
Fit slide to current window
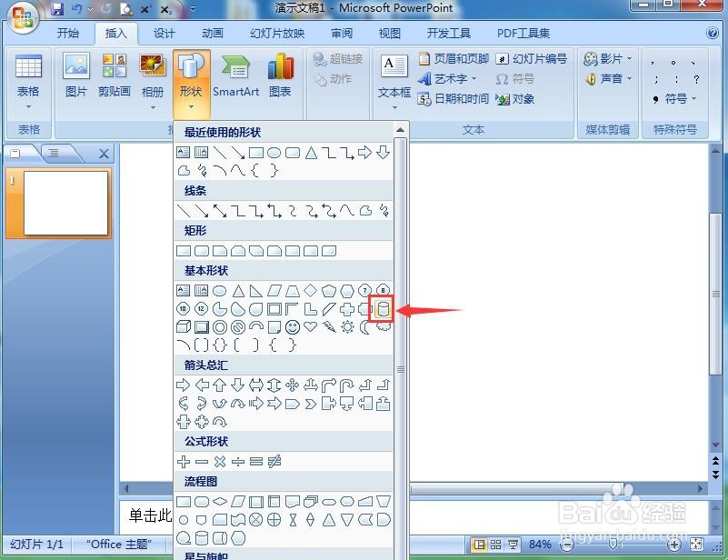click(696, 545)
